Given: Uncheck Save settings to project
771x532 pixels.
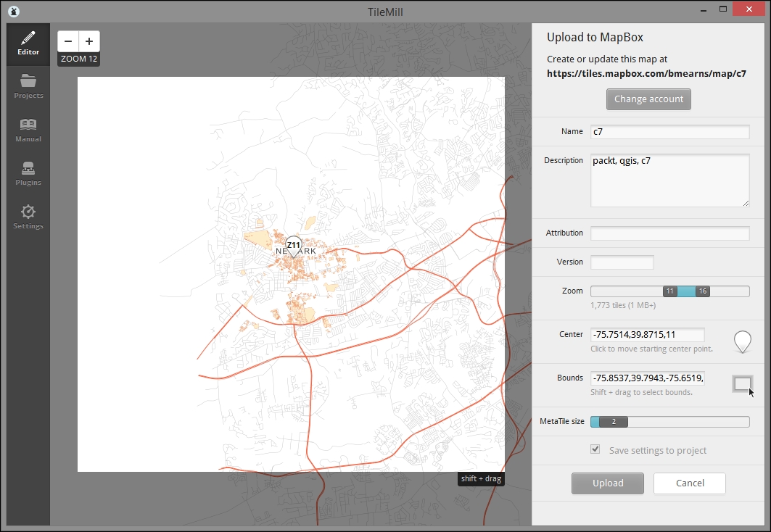Looking at the screenshot, I should (595, 449).
